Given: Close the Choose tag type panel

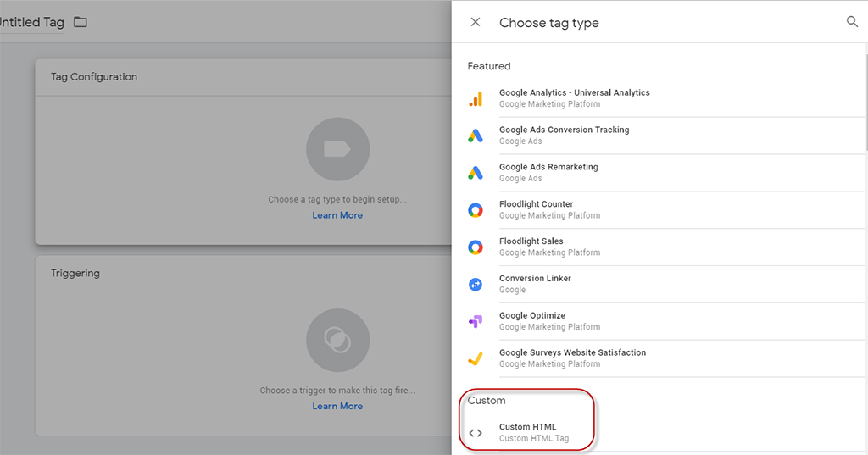Looking at the screenshot, I should 475,22.
